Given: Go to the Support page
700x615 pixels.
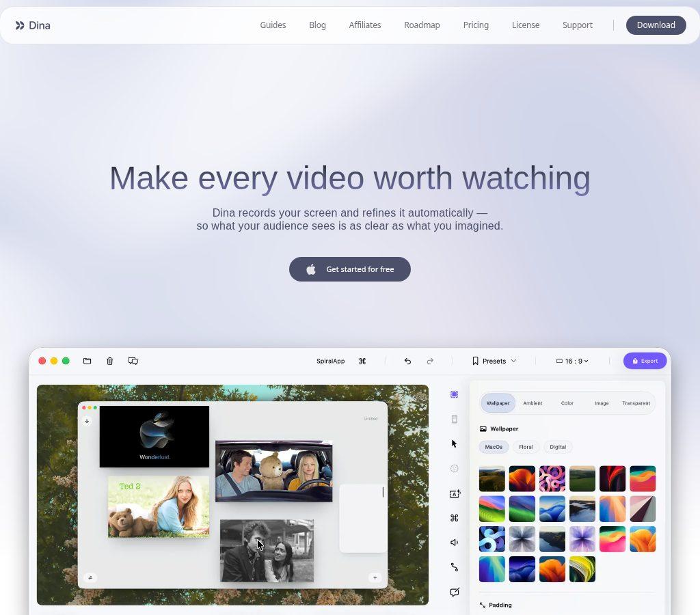Looking at the screenshot, I should pos(577,25).
